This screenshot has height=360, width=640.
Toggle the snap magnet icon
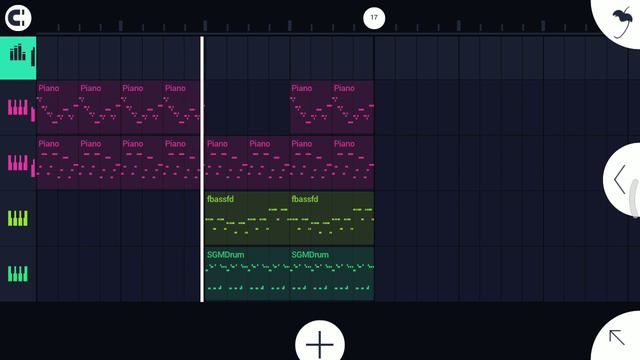(18, 18)
